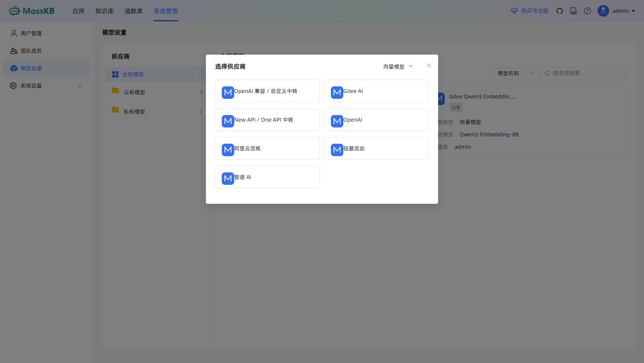
Task: Click the 硅基流动 provider icon
Action: pos(337,150)
